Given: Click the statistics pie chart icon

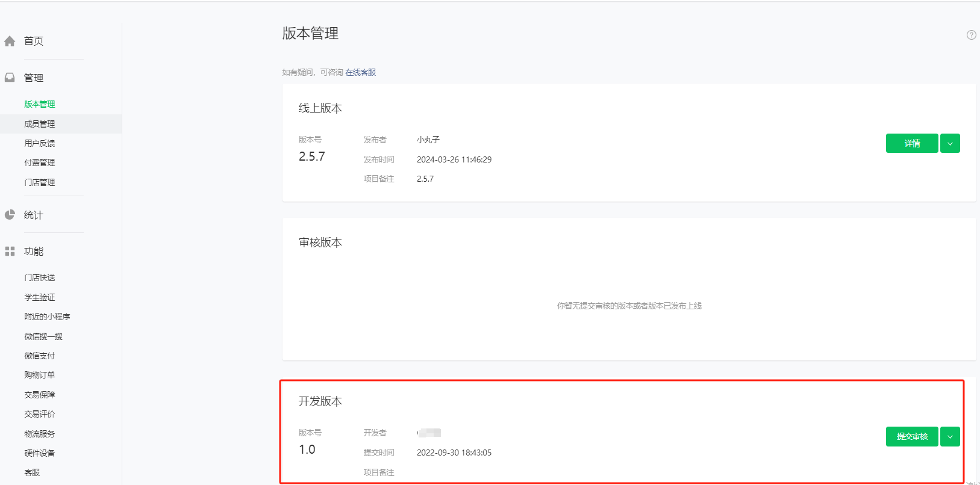Looking at the screenshot, I should click(10, 215).
